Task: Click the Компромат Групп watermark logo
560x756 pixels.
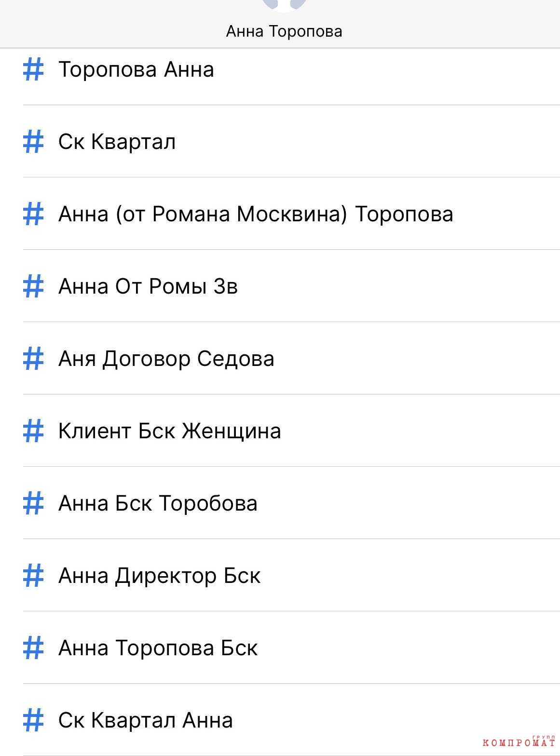Action: pyautogui.click(x=519, y=742)
